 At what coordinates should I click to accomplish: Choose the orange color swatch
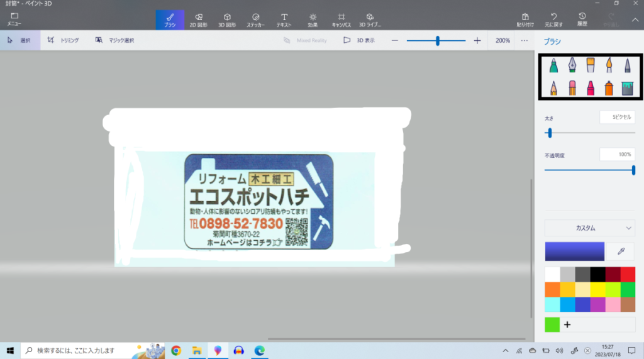(x=552, y=290)
